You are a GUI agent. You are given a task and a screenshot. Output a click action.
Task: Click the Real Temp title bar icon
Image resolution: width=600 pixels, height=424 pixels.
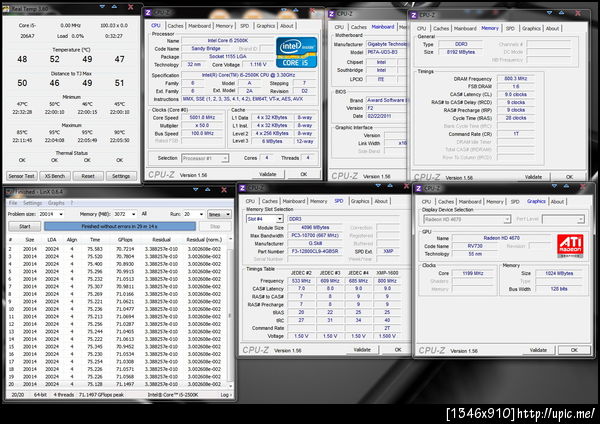tap(7, 8)
